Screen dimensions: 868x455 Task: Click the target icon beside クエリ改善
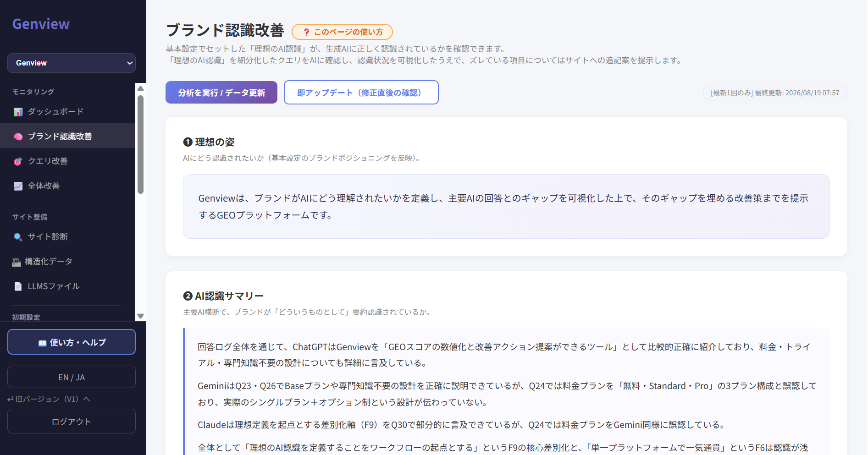18,161
